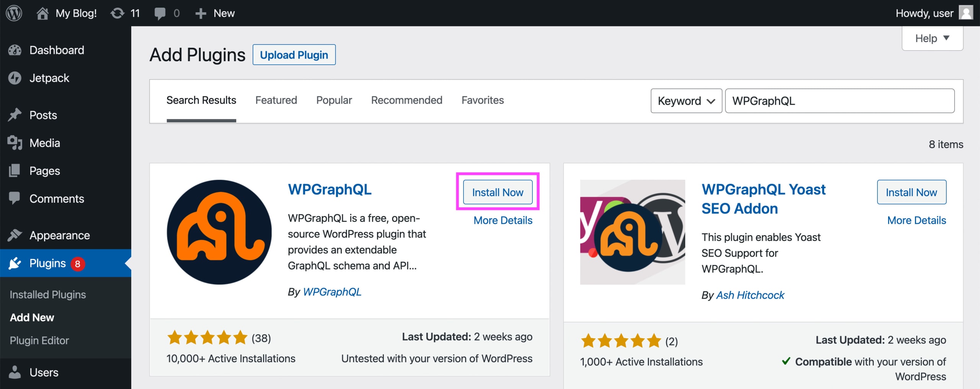Expand the Help panel dropdown
This screenshot has height=389, width=980.
point(932,38)
